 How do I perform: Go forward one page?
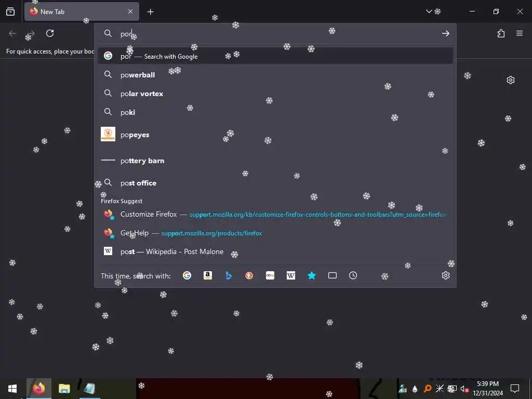tap(31, 34)
